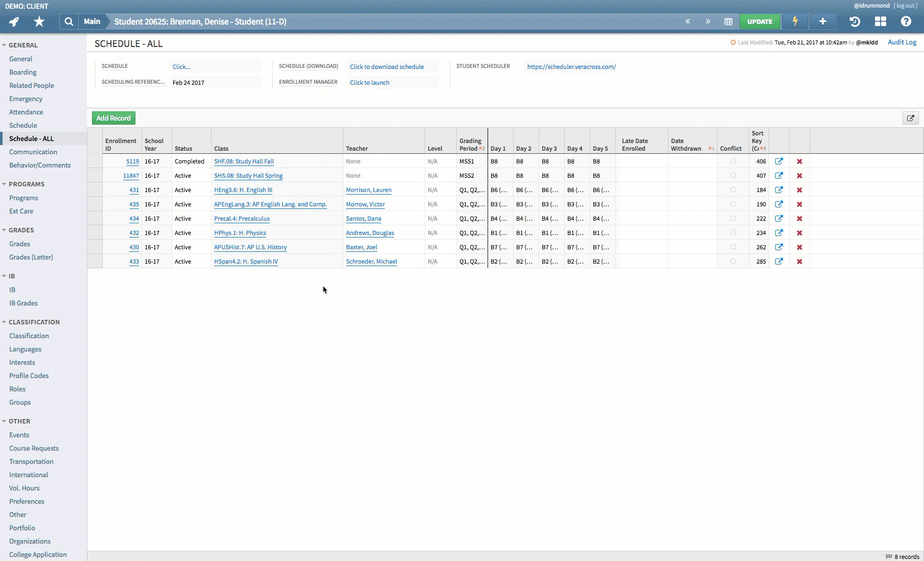Click the search magnifier icon
This screenshot has width=924, height=561.
coord(69,21)
